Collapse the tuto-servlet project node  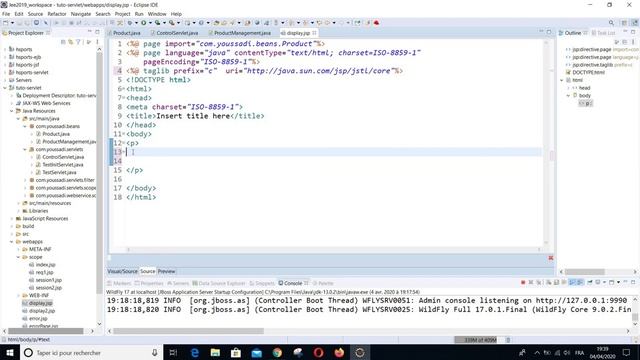(5, 88)
